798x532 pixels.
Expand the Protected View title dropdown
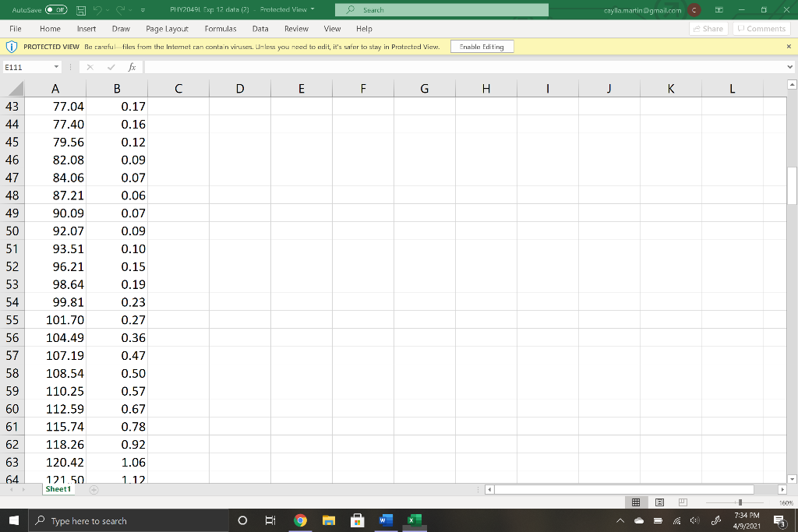coord(312,9)
